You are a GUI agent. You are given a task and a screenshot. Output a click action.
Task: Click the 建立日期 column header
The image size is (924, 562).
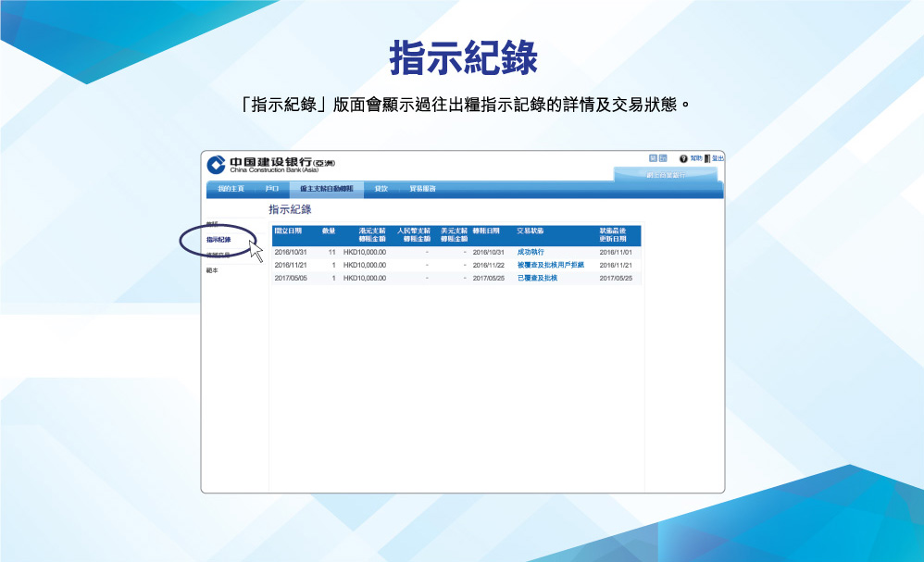[288, 231]
